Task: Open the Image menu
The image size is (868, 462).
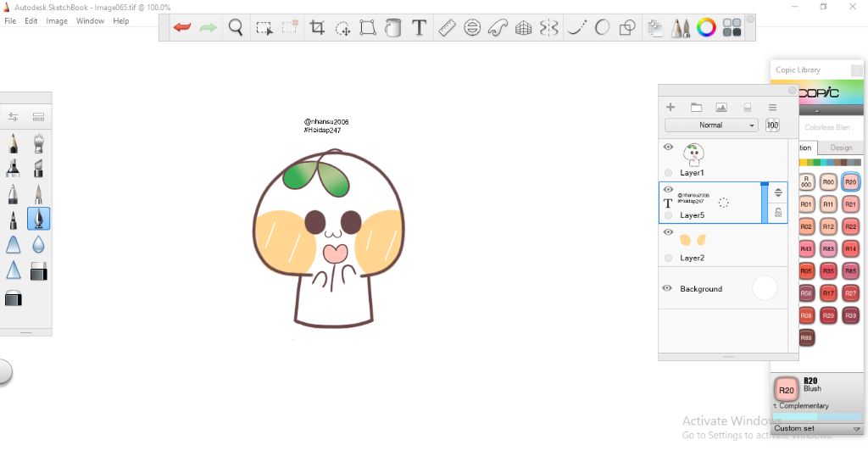Action: (x=57, y=21)
